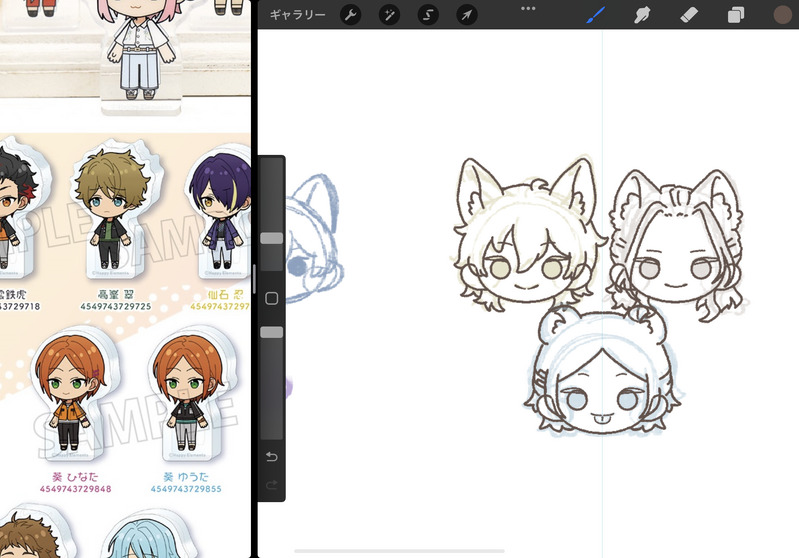Click the brush size slider handle

[272, 238]
